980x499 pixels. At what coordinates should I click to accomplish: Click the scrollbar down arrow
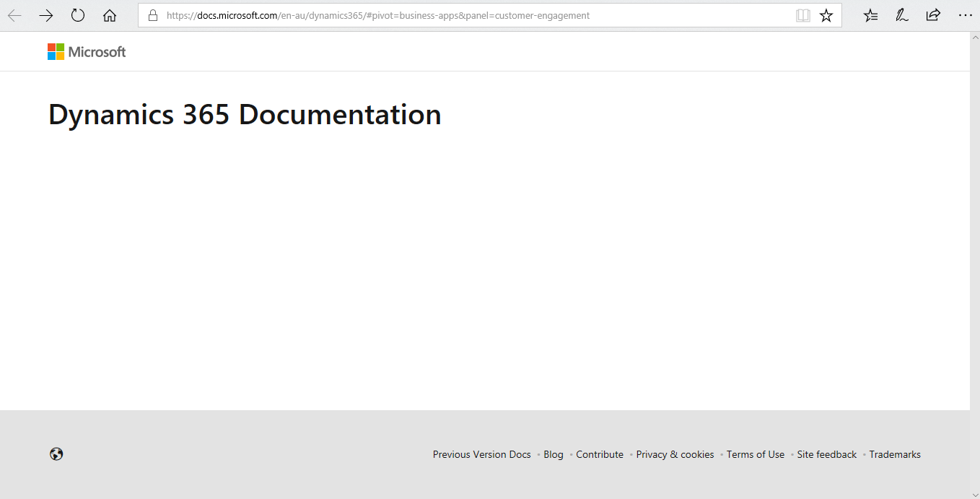pyautogui.click(x=975, y=493)
